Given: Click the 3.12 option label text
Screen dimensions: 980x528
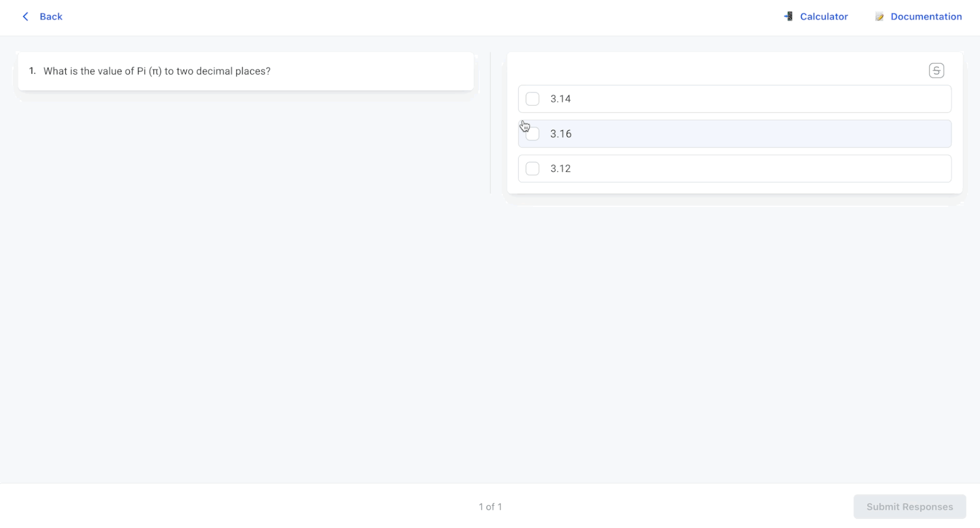Looking at the screenshot, I should click(560, 169).
